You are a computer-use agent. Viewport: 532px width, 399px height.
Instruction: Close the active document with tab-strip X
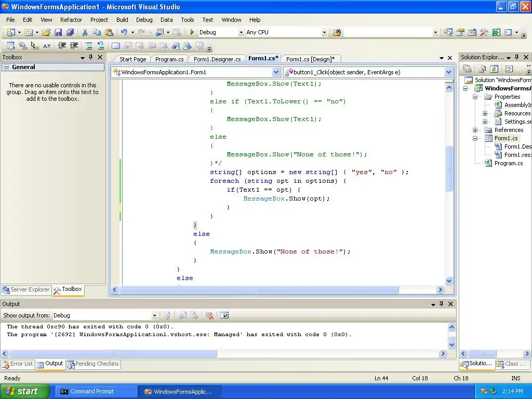pos(450,58)
